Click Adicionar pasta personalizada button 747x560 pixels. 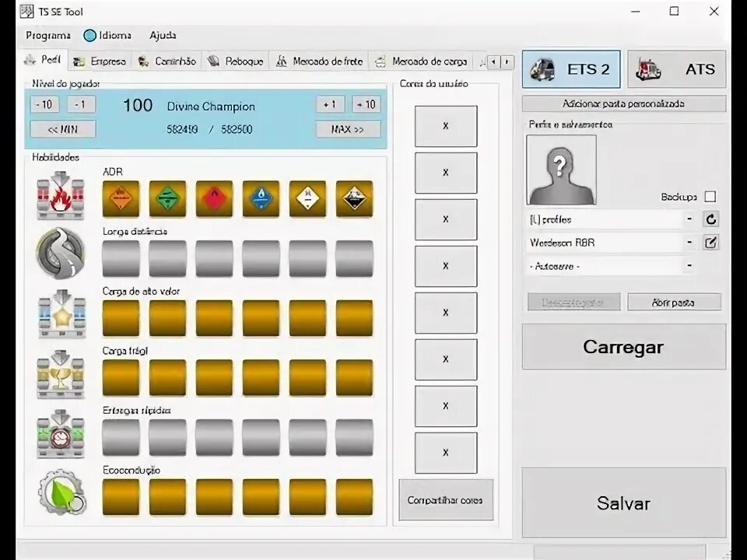pyautogui.click(x=624, y=103)
